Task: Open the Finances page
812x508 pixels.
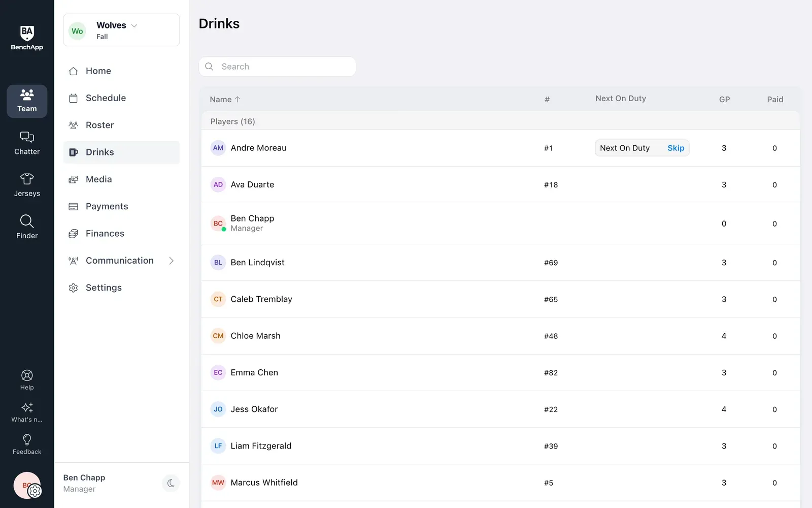Action: [x=121, y=234]
